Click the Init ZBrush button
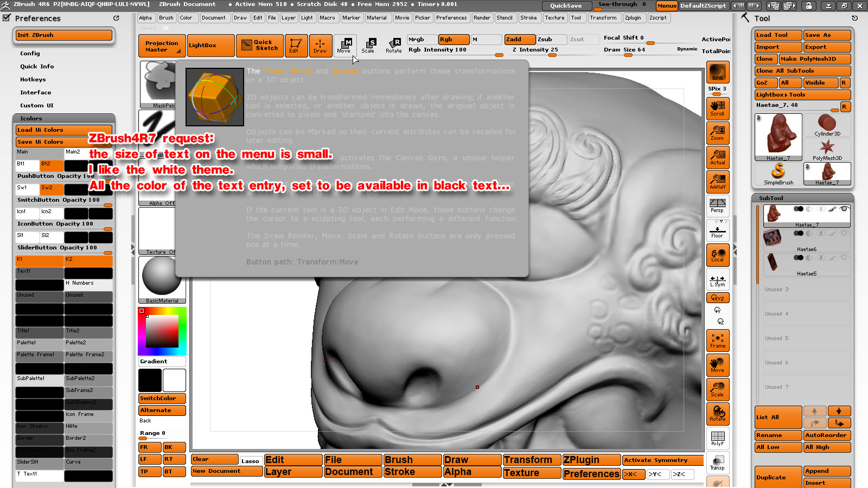 64,35
